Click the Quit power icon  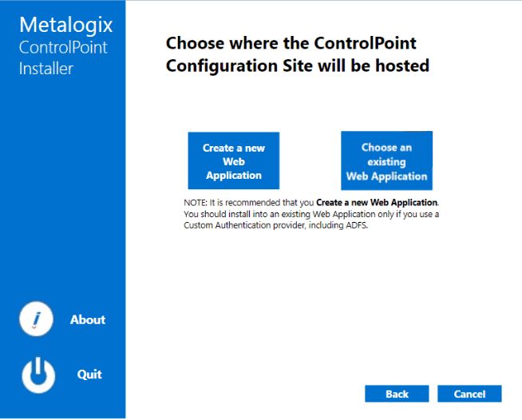click(x=38, y=374)
